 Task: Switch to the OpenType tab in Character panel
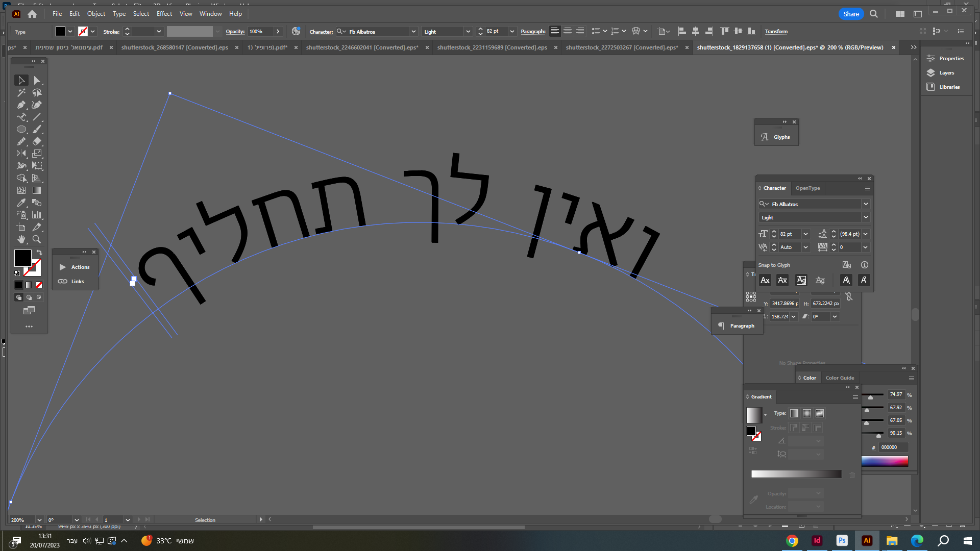click(808, 188)
